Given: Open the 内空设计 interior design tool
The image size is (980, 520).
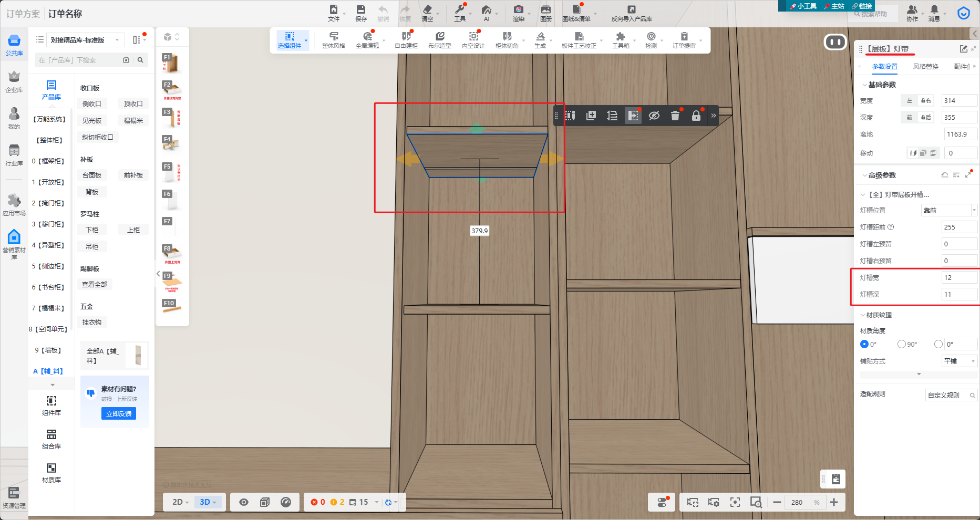Looking at the screenshot, I should click(x=473, y=39).
